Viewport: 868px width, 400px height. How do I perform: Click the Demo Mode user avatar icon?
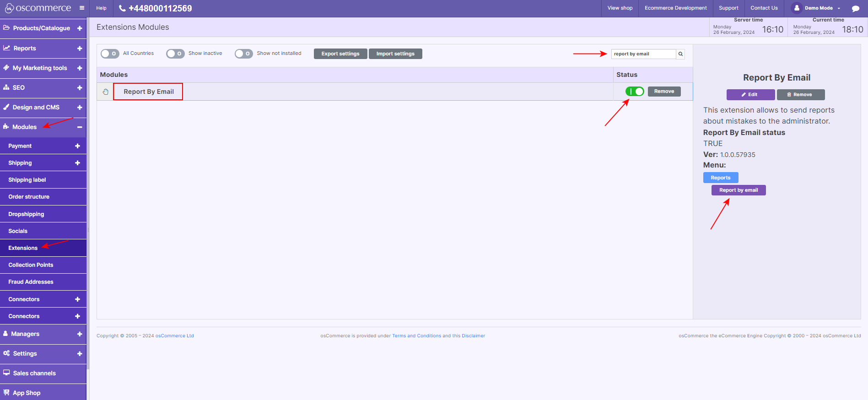tap(797, 8)
